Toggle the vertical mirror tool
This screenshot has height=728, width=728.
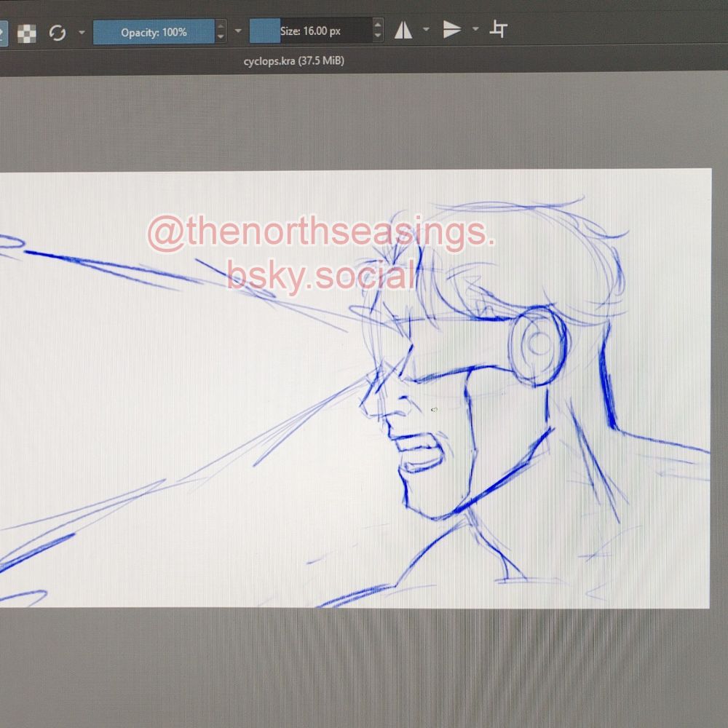[452, 29]
